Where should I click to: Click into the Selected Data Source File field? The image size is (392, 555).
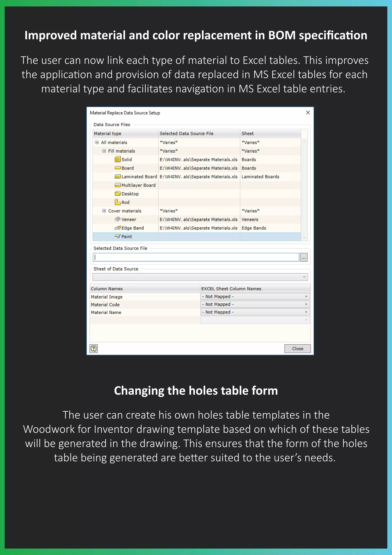click(196, 257)
